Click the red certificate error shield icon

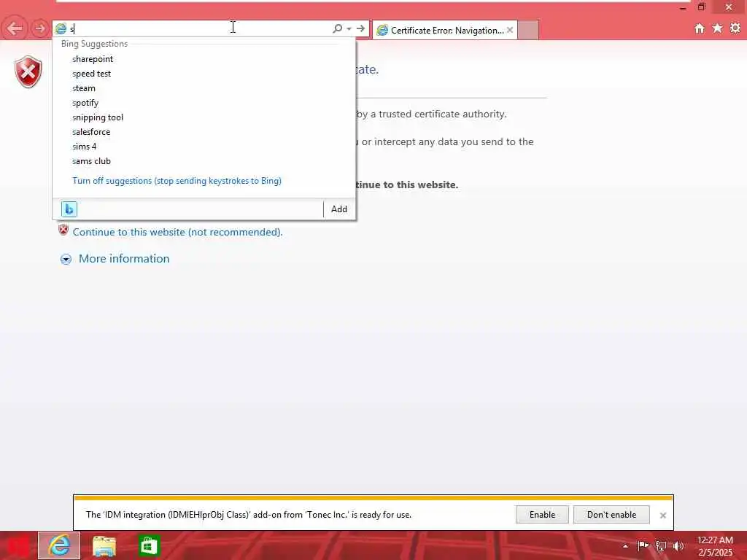tap(28, 72)
